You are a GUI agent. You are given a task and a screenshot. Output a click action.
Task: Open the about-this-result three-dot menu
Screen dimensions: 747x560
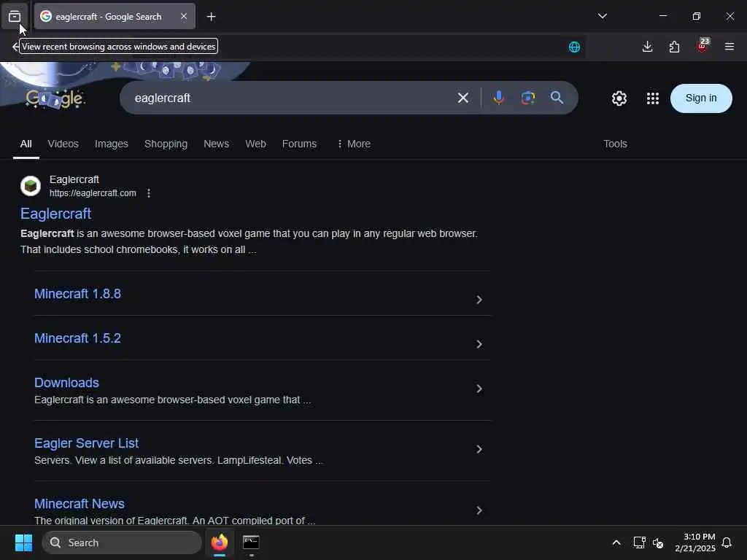point(149,192)
